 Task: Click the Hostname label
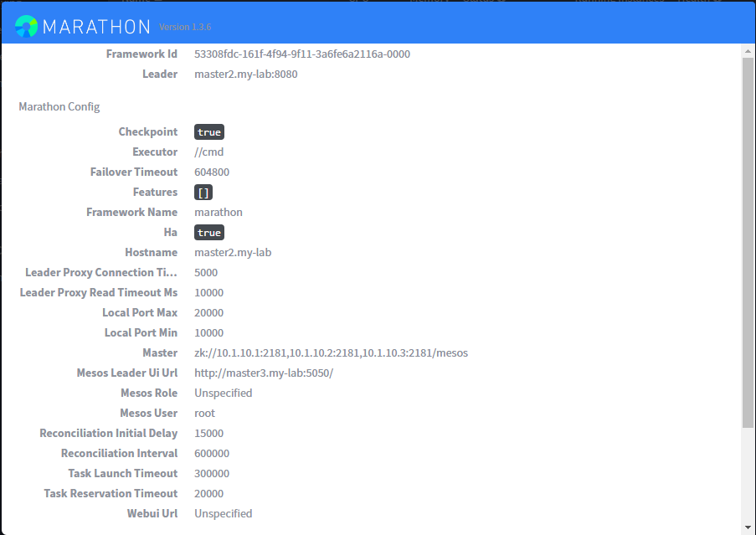pos(151,253)
